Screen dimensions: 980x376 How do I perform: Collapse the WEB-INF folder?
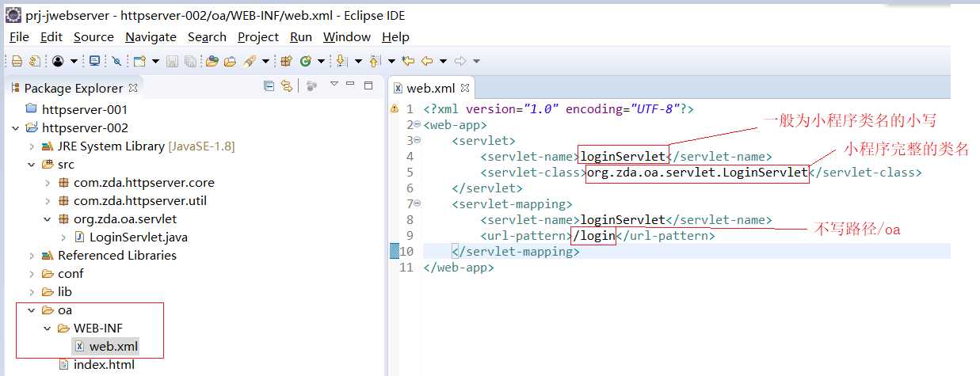click(48, 328)
